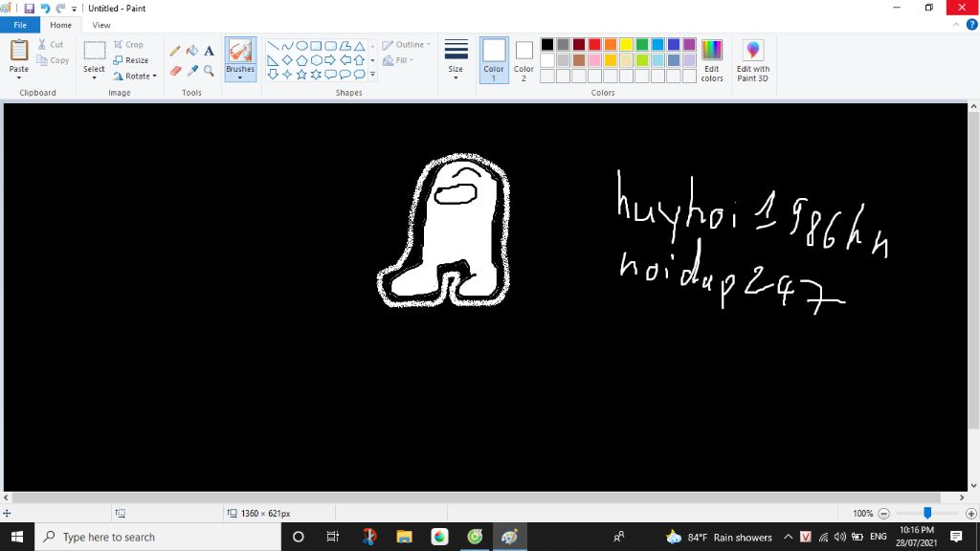Click the Windows Start button
980x551 pixels.
[x=17, y=537]
